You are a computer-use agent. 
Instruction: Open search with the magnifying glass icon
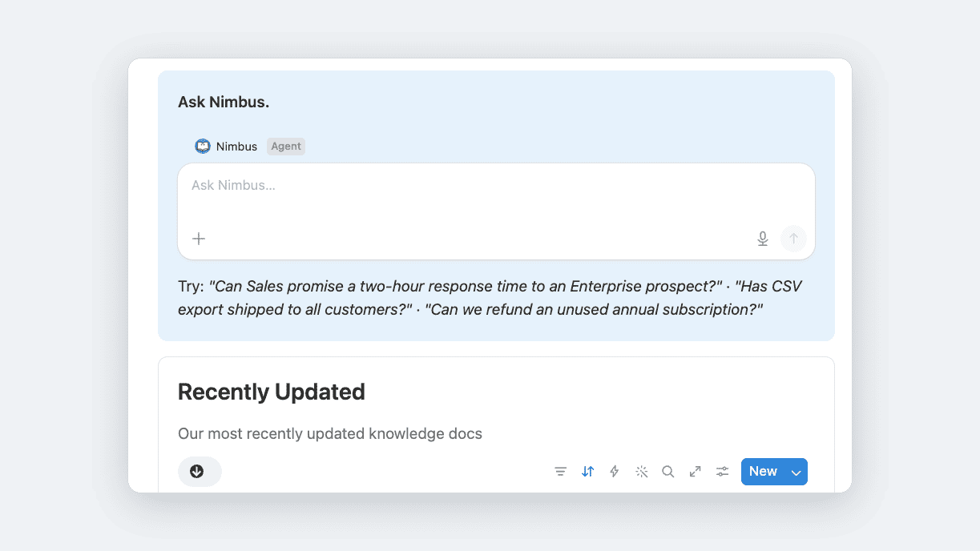(x=668, y=472)
